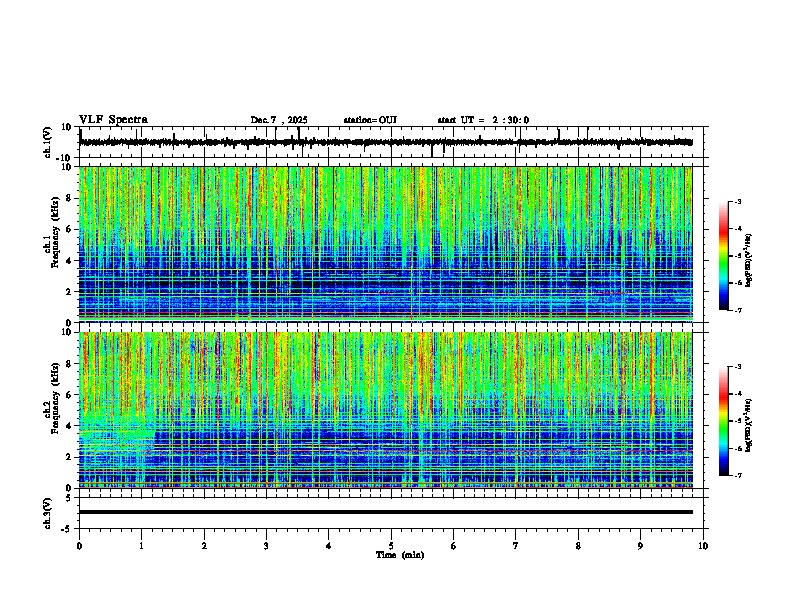Click the 'ch.1(V)' waveform axis label
The width and height of the screenshot is (792, 612).
click(48, 142)
